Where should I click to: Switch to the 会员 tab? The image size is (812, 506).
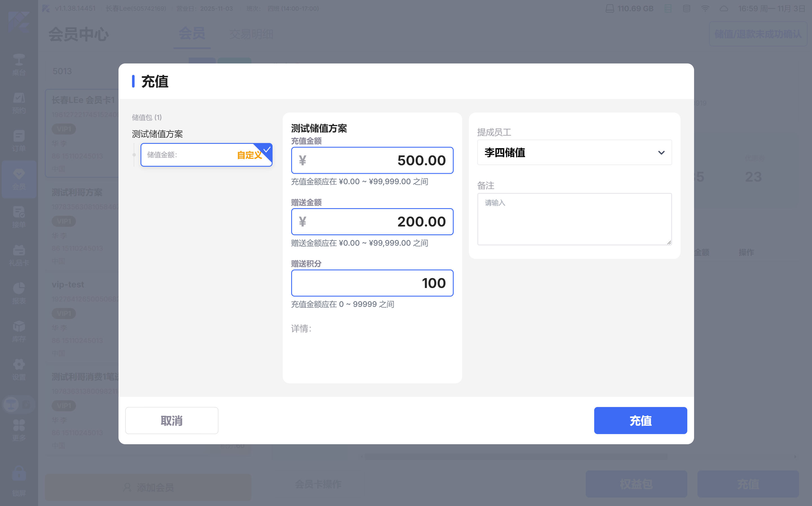coord(192,34)
